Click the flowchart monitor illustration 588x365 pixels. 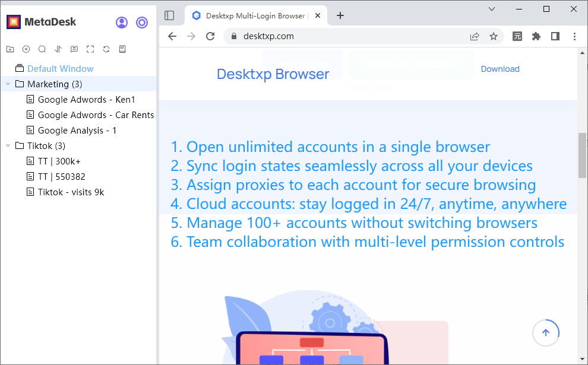coord(312,348)
